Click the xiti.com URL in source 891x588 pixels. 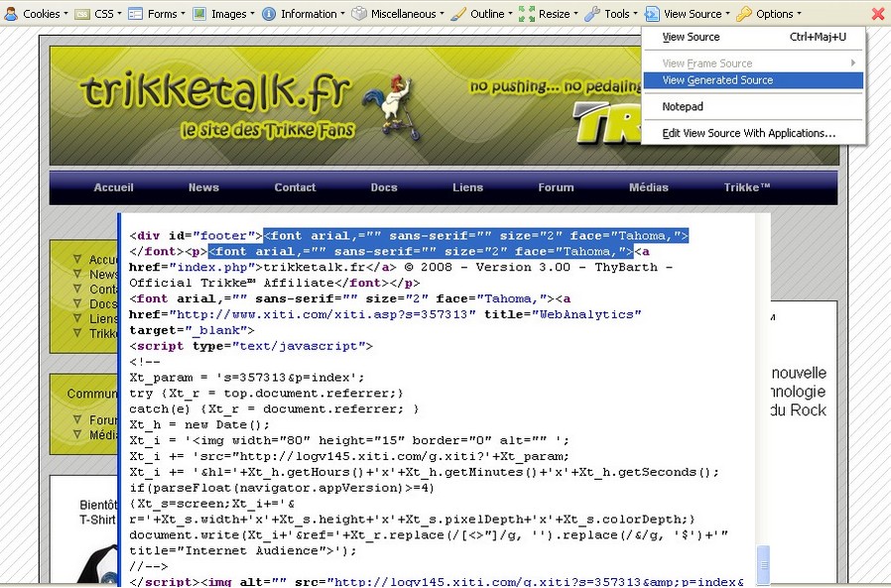pyautogui.click(x=322, y=314)
